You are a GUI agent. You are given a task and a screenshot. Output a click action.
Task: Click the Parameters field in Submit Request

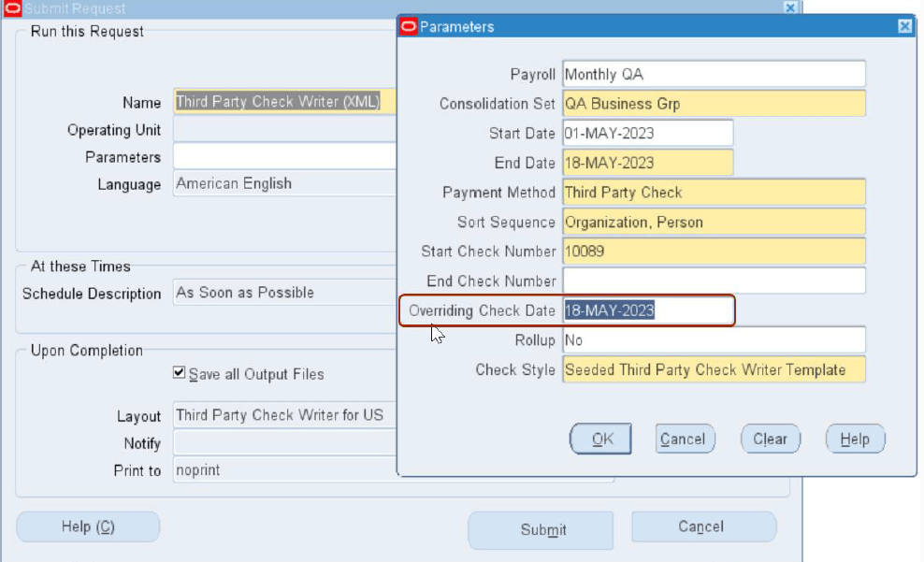point(284,157)
